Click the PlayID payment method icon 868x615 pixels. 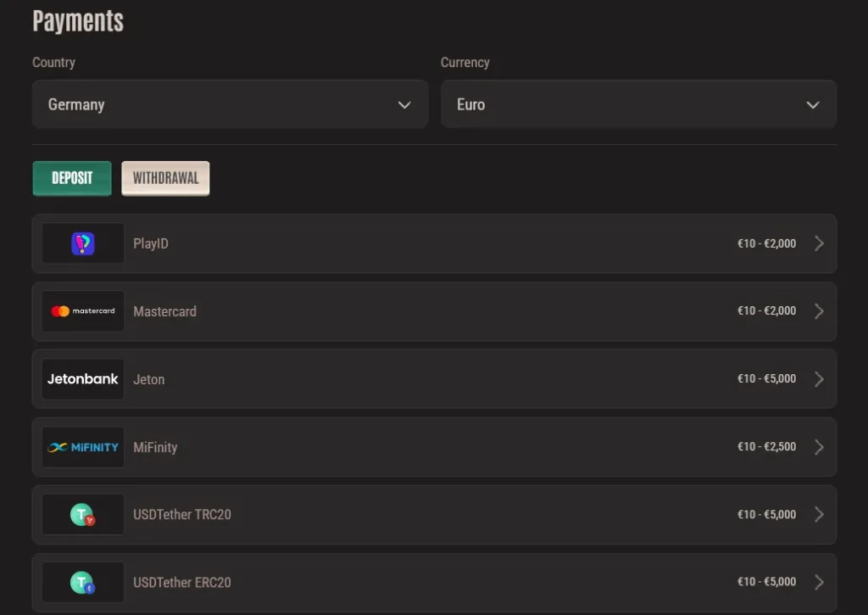(82, 243)
